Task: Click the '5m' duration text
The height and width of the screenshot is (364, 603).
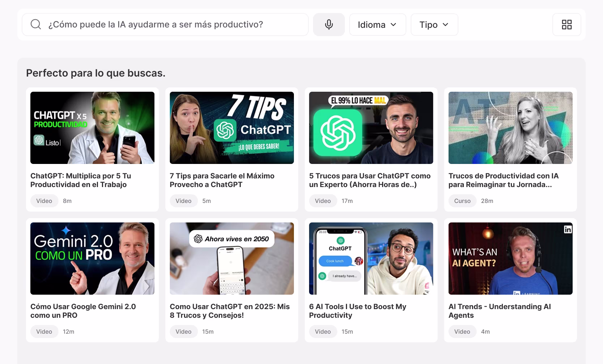Action: pos(206,201)
